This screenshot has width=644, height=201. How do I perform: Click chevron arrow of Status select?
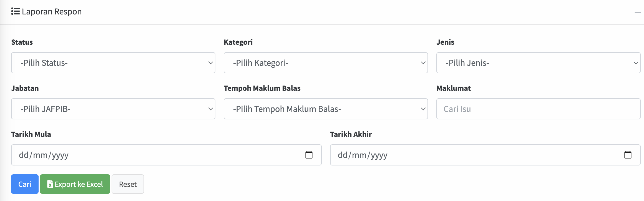click(x=210, y=63)
